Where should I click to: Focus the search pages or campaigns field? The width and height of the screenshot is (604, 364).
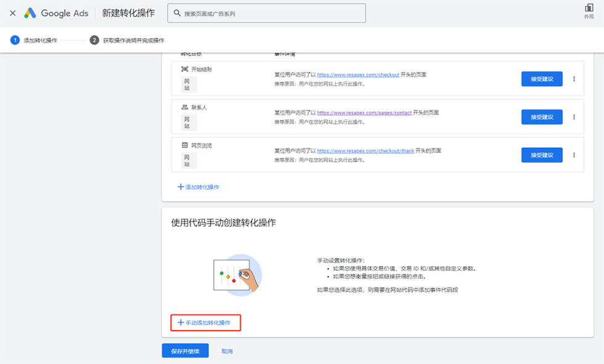click(x=271, y=14)
